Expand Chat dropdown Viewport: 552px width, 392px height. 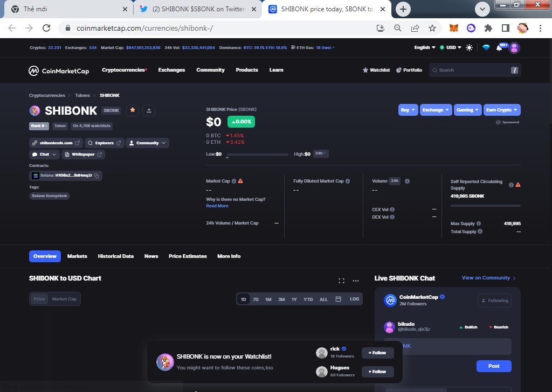44,155
